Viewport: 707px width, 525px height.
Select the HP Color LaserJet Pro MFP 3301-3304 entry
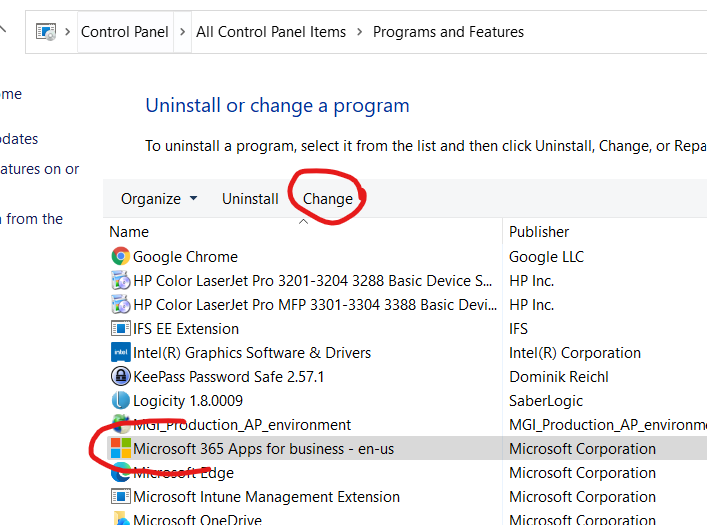tap(312, 305)
